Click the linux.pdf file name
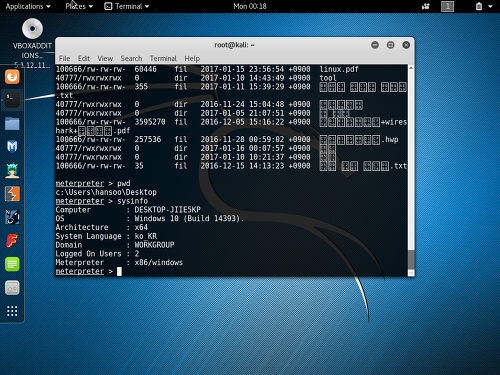Image resolution: width=500 pixels, height=375 pixels. 339,69
